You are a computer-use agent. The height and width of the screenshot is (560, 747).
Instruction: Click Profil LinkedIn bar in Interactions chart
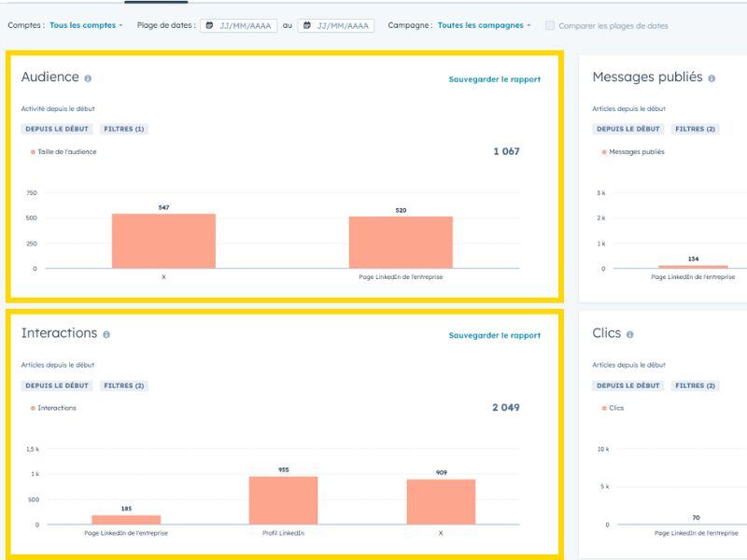[x=284, y=500]
